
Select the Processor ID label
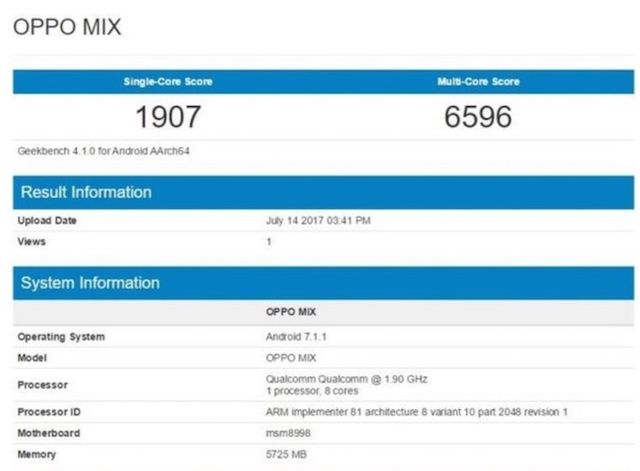(50, 413)
